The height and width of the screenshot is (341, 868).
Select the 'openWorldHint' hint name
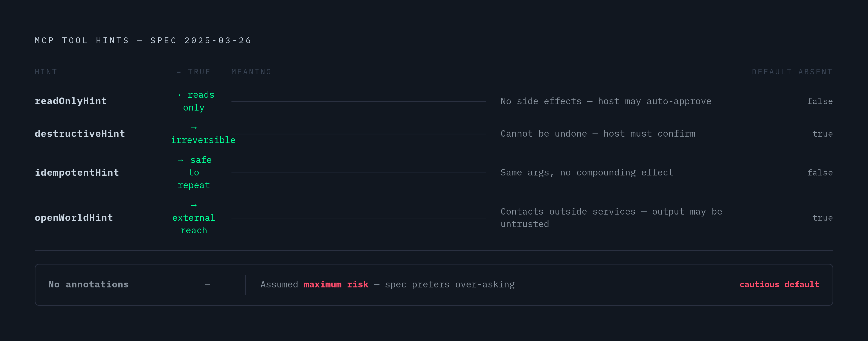point(74,218)
